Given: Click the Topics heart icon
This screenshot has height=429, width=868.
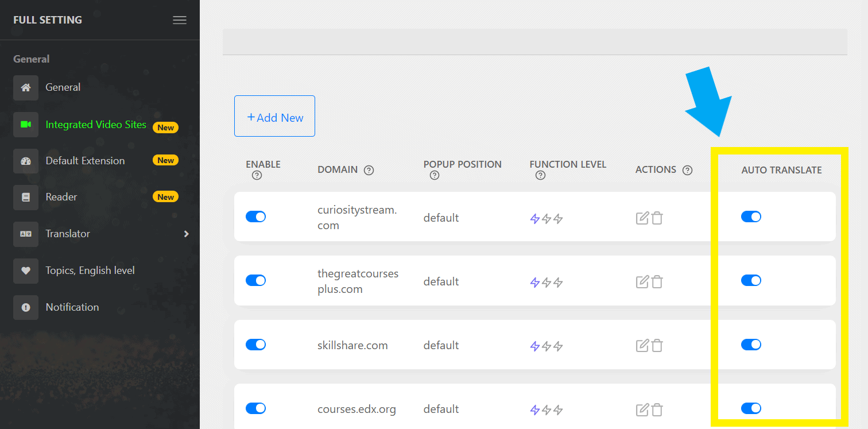Looking at the screenshot, I should (x=26, y=271).
